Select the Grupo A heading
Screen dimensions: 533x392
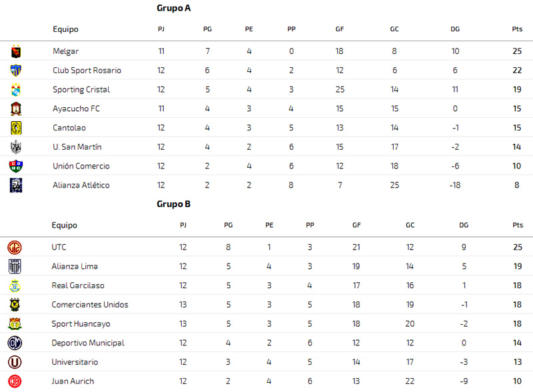(x=174, y=8)
